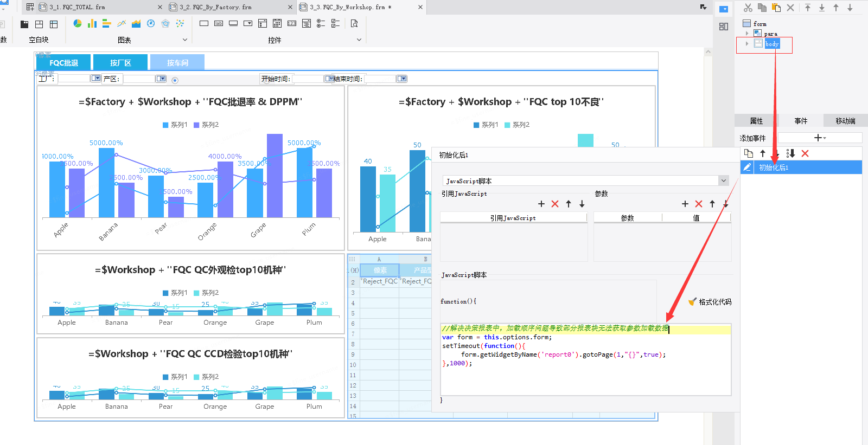Screen dimensions: 868x445
Task: Copy the event with the copy icon
Action: click(x=749, y=153)
